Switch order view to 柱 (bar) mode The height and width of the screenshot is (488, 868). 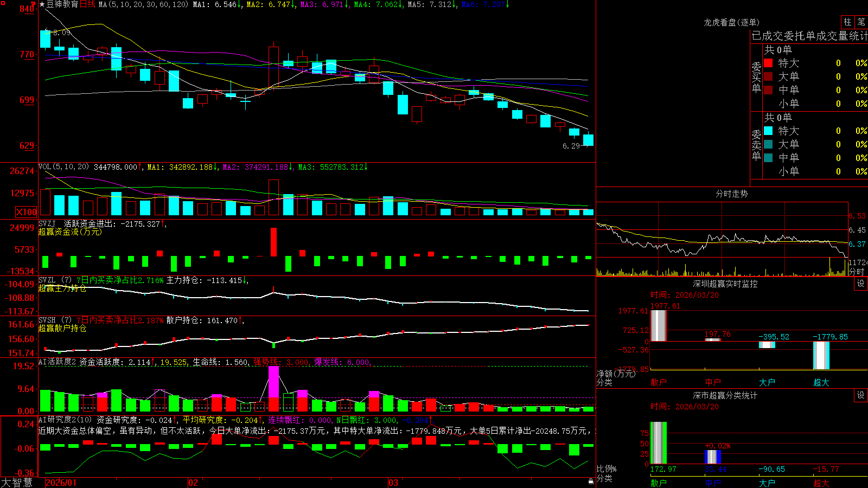pos(847,22)
